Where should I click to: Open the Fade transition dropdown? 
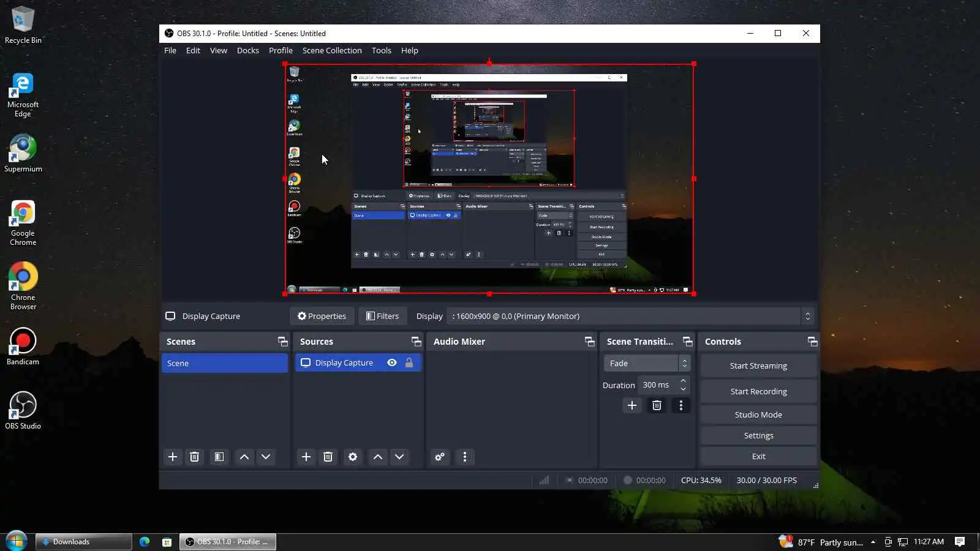pyautogui.click(x=647, y=363)
